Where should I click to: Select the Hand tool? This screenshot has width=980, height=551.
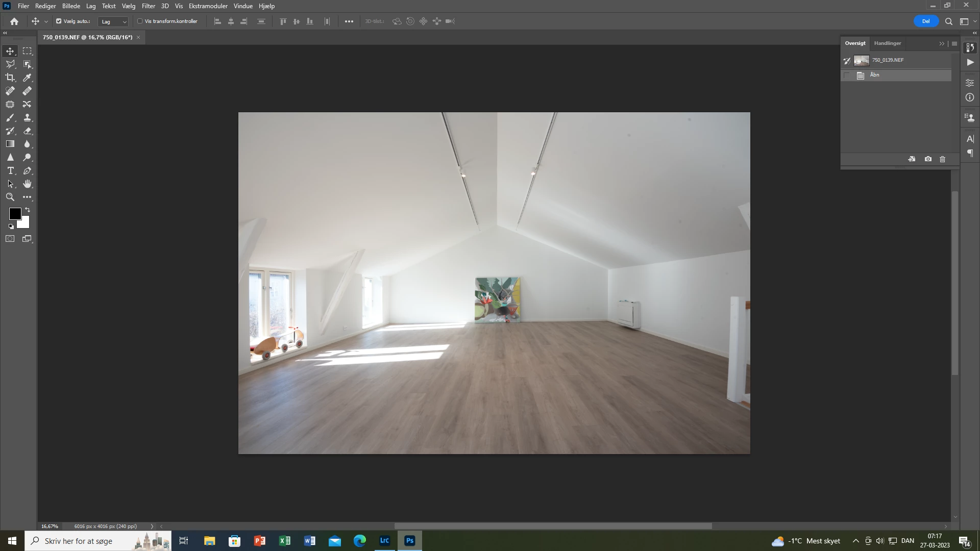(27, 184)
